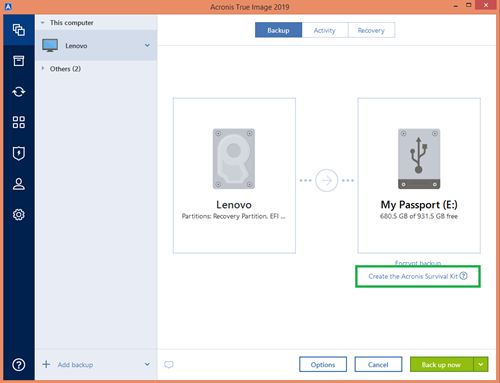
Task: Open the Tools grid sidebar icon
Action: pos(19,122)
